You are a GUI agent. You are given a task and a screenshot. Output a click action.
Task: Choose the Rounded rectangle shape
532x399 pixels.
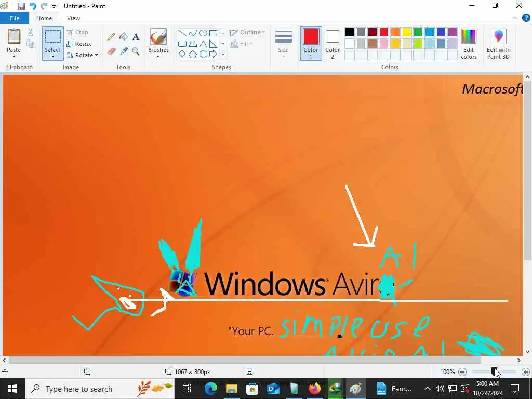pos(182,44)
